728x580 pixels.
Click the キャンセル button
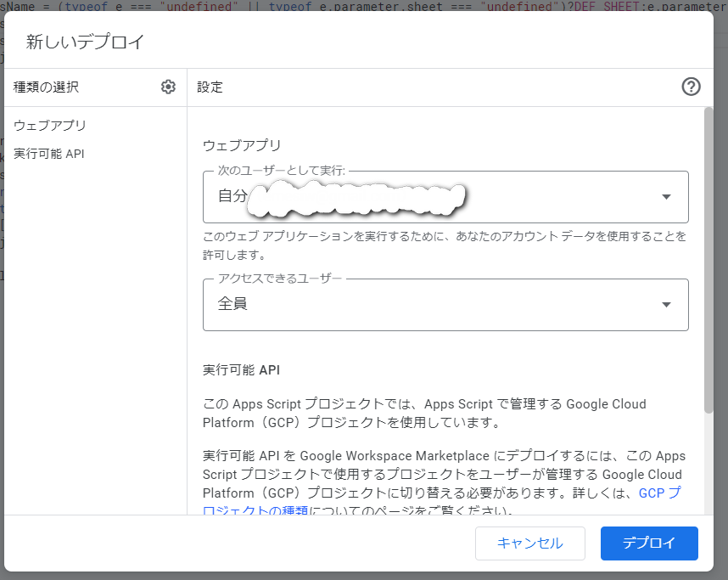click(x=529, y=543)
